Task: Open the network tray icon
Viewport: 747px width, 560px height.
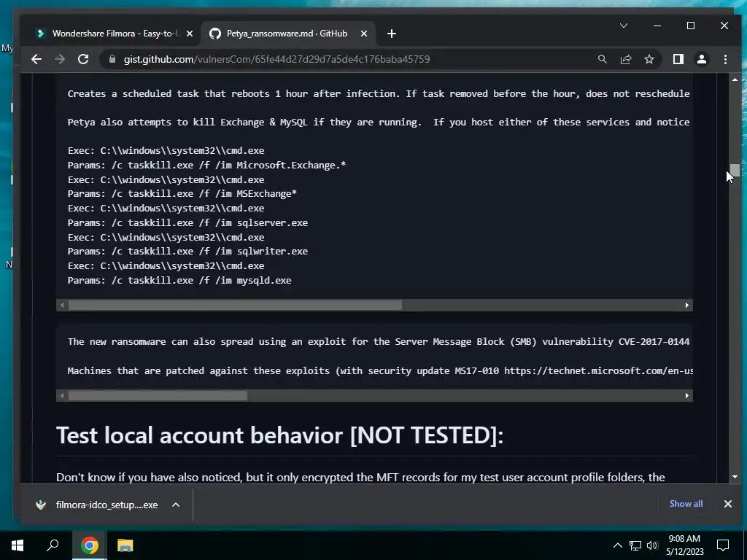Action: pyautogui.click(x=635, y=545)
